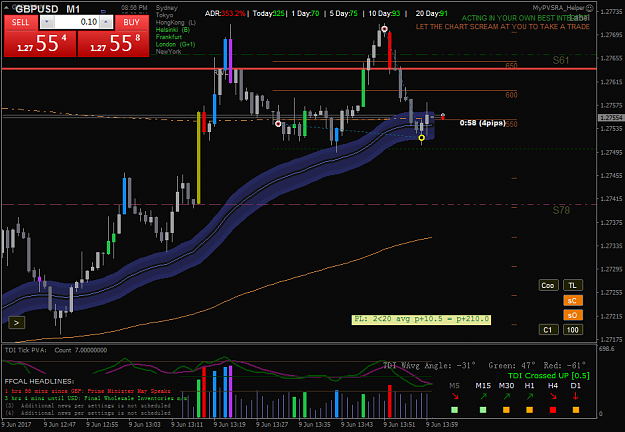Click the GBPUSD M1 chart title

(x=47, y=9)
